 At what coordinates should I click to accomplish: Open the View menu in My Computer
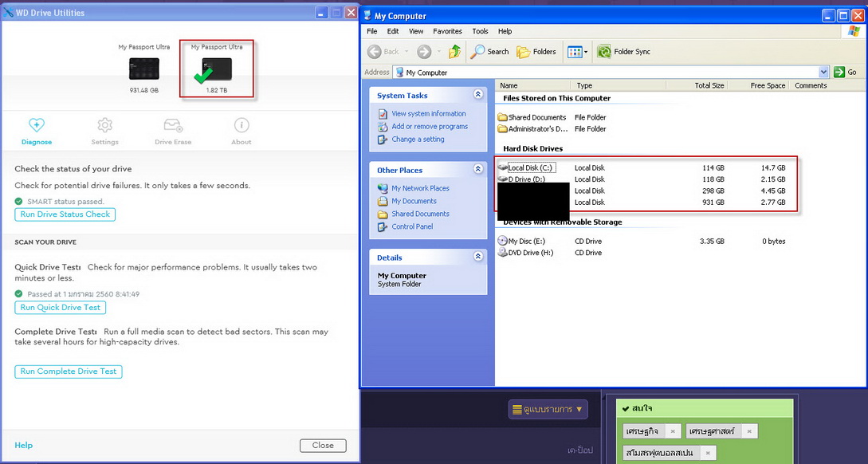(416, 32)
